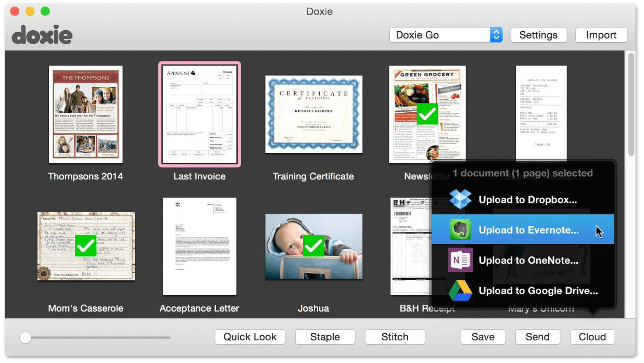The height and width of the screenshot is (363, 644).
Task: Click the Import button
Action: point(601,35)
